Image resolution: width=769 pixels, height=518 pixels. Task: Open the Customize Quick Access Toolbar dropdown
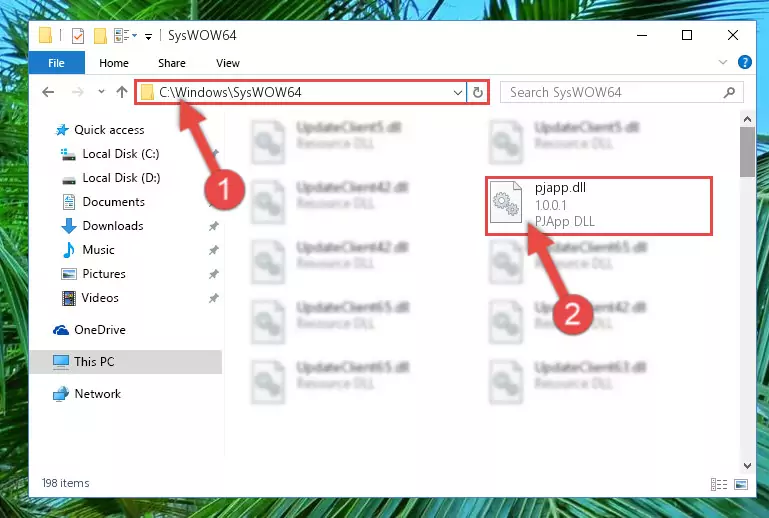[148, 36]
